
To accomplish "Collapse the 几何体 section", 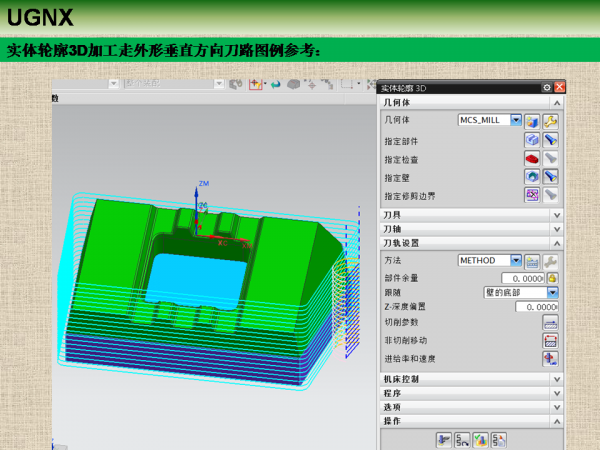I will point(557,103).
